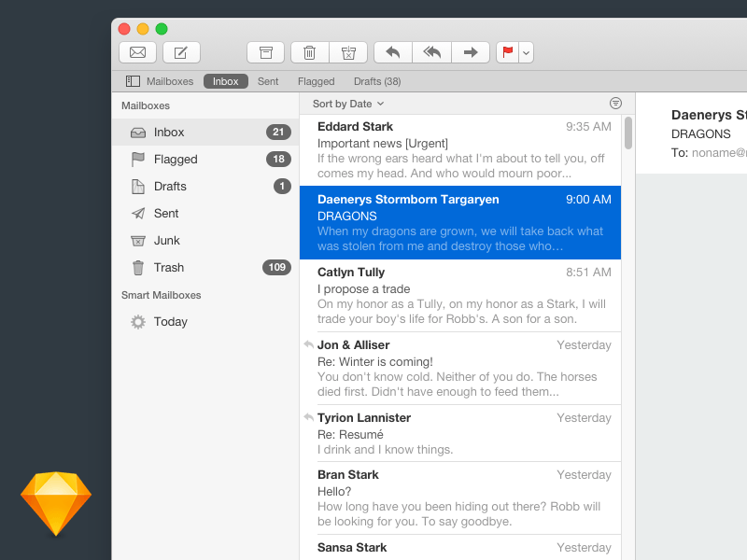
Task: Check for new mail
Action: click(x=137, y=52)
